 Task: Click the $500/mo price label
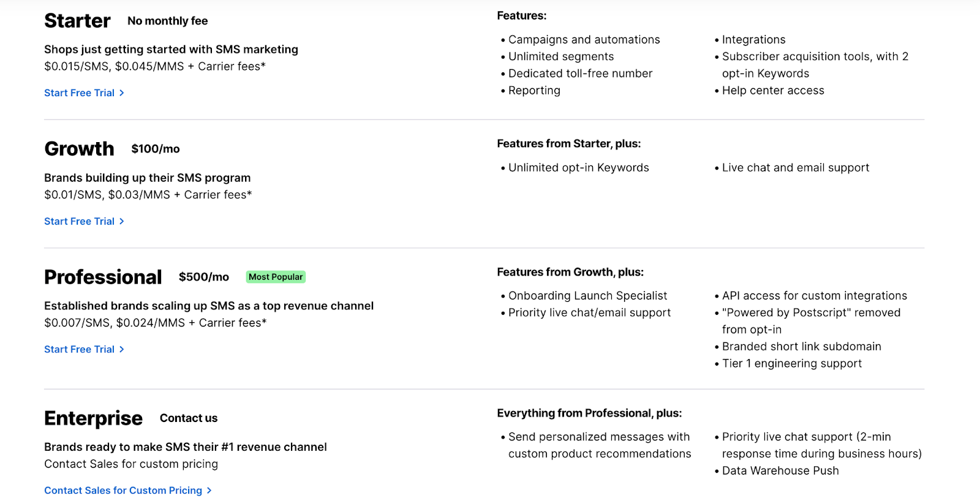204,277
